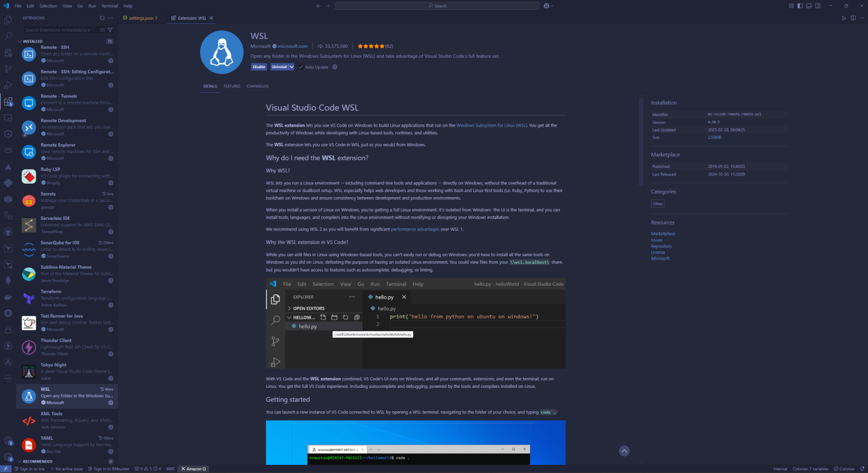Toggle Auto Update checkbox for WSL
Viewport: 868px width, 473px height.
301,67
